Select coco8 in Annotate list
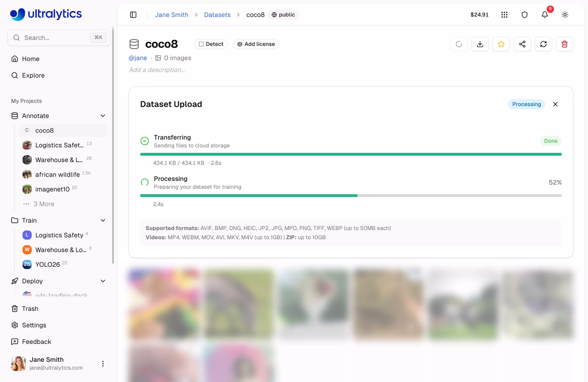Image resolution: width=588 pixels, height=382 pixels. 63,130
